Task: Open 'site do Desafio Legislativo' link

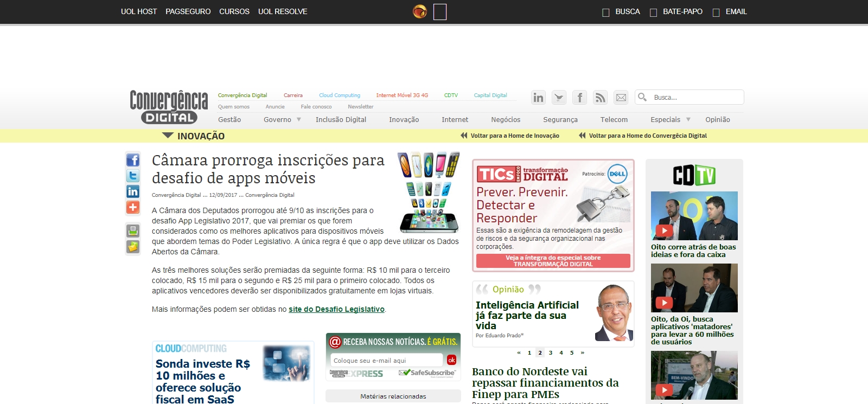Action: pos(336,309)
